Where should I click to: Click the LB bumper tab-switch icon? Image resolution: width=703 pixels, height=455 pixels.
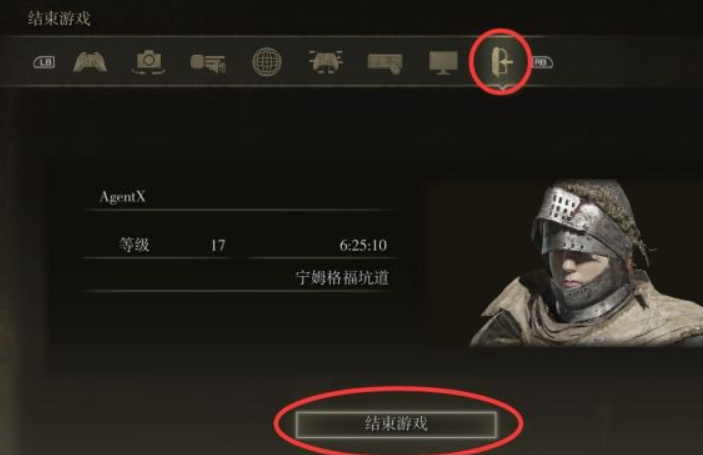pos(44,62)
